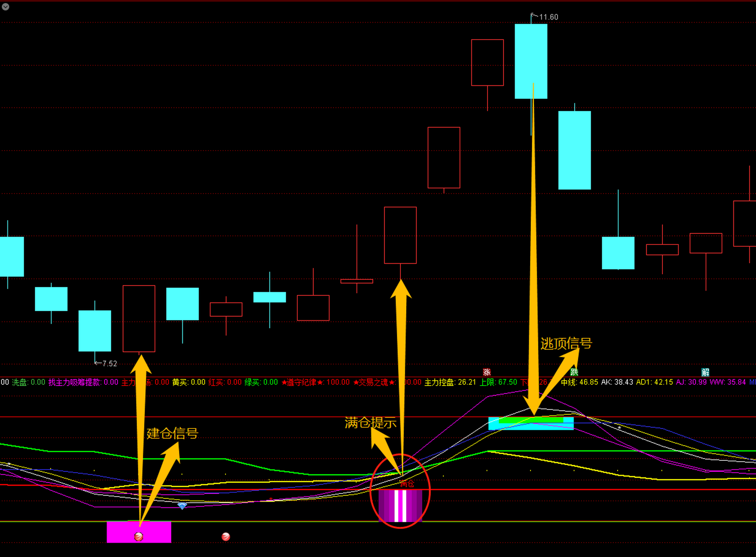Select the AD1 42.15 value

(x=655, y=382)
